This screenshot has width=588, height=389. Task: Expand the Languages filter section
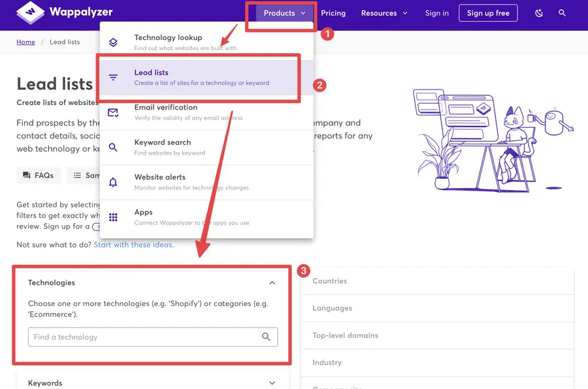coord(437,309)
